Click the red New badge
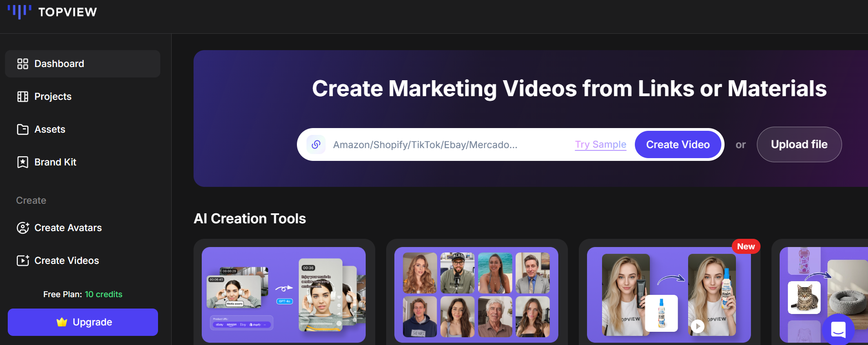The height and width of the screenshot is (345, 868). (x=746, y=247)
